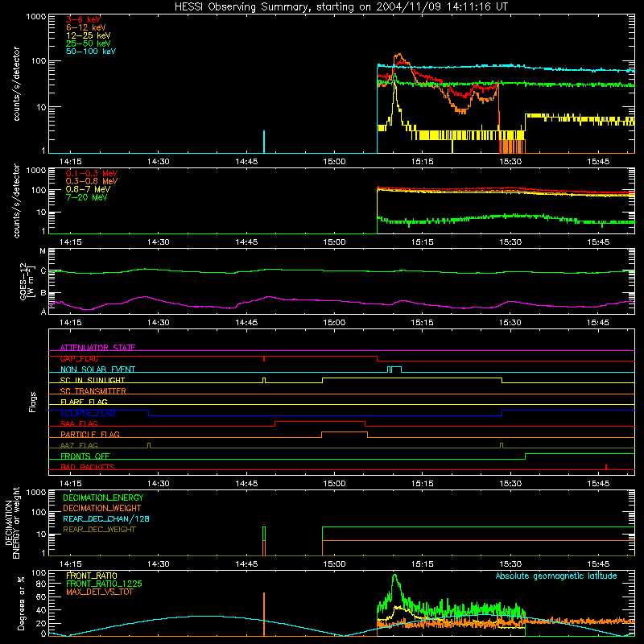Pick the 'SAA_FLAG' flag label

click(79, 423)
